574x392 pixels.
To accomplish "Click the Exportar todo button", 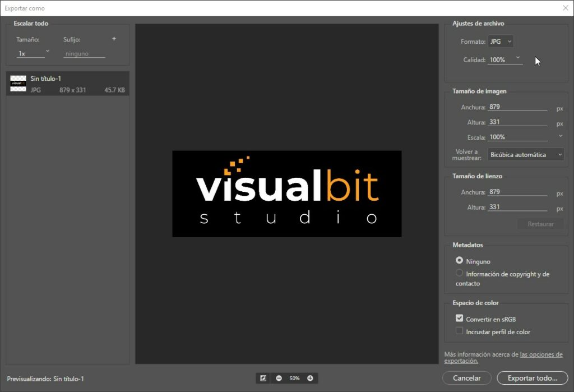I will point(532,378).
